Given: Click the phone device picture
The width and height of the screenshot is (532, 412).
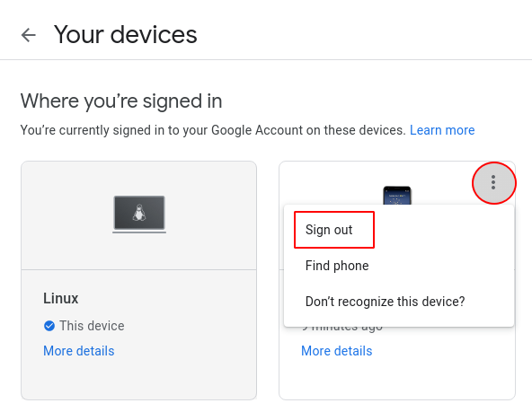Looking at the screenshot, I should 397,196.
